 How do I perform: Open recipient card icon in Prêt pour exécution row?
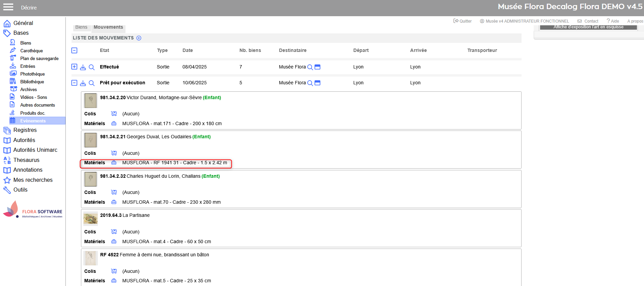(317, 83)
